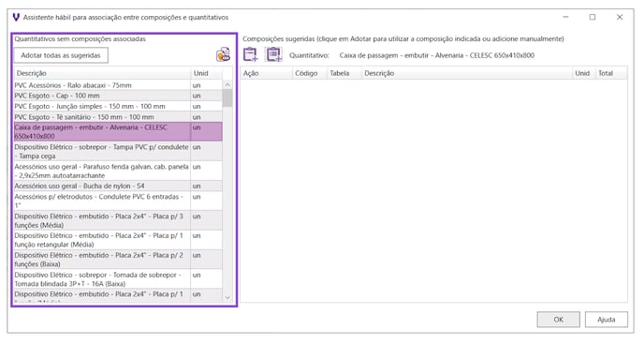
Task: Click the purple application logo icon
Action: (16, 17)
